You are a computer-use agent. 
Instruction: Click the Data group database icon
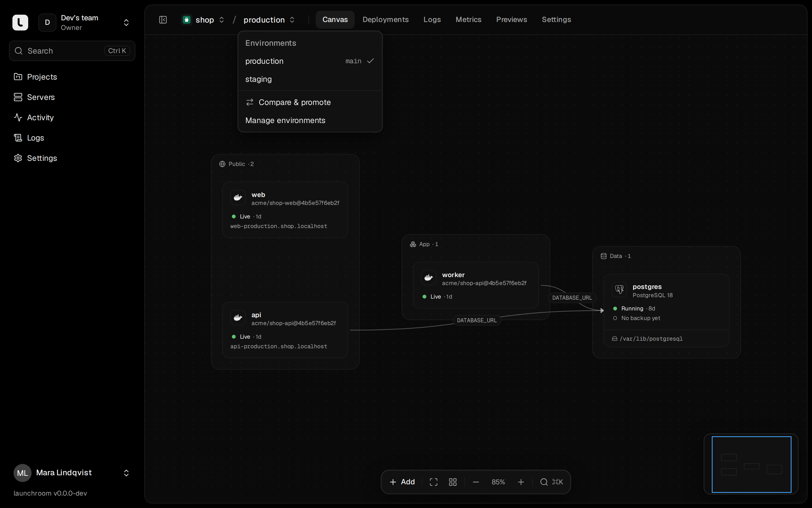pos(603,256)
